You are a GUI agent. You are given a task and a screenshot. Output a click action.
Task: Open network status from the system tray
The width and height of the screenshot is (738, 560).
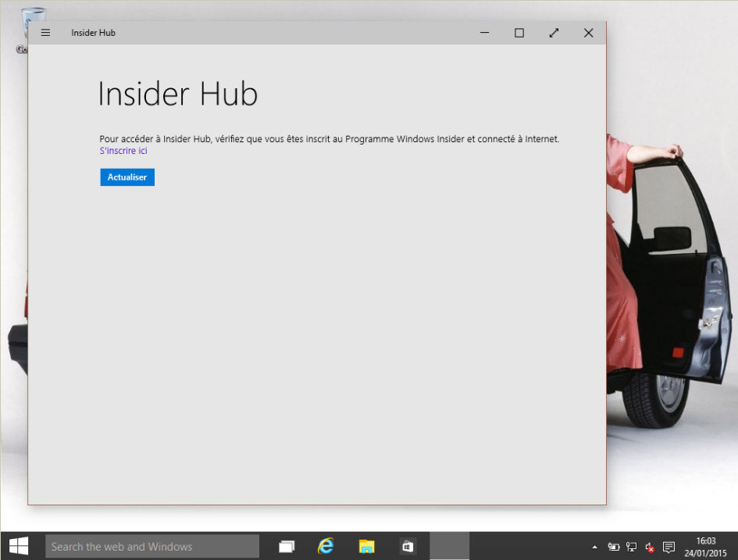click(x=629, y=547)
